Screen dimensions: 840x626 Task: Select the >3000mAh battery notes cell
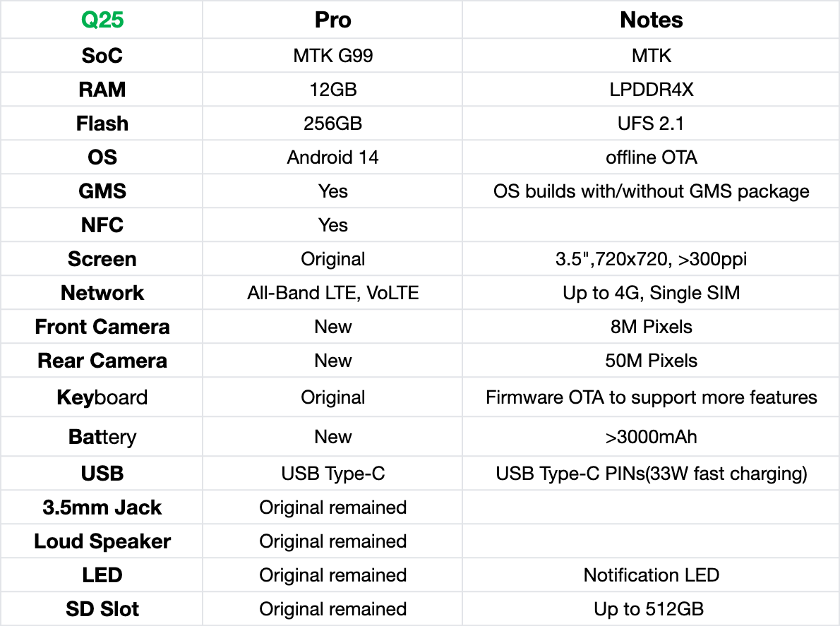point(651,437)
